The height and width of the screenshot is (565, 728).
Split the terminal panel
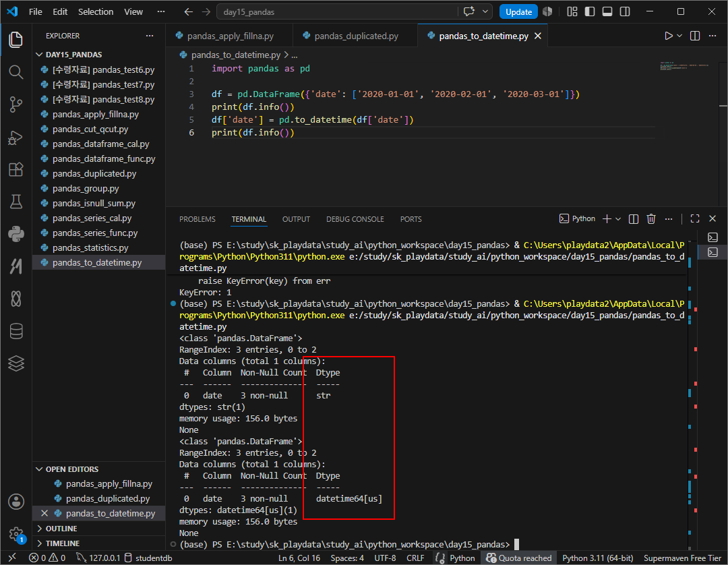pyautogui.click(x=634, y=218)
